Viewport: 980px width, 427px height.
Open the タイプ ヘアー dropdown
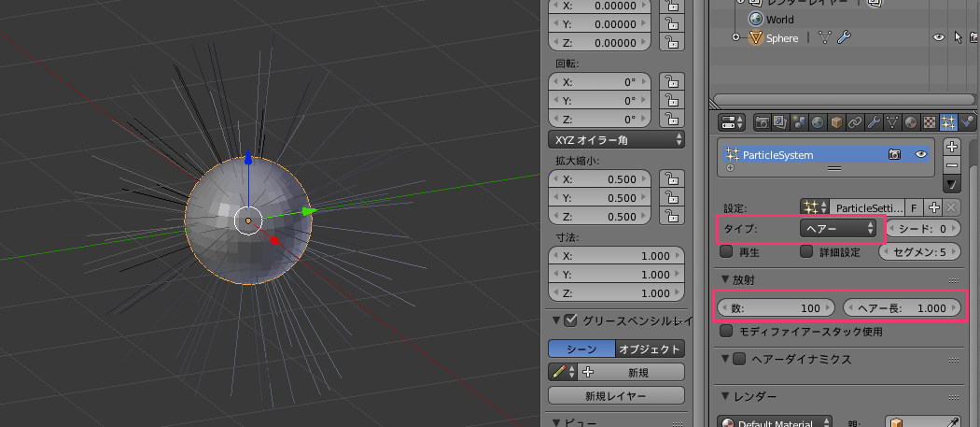click(840, 228)
